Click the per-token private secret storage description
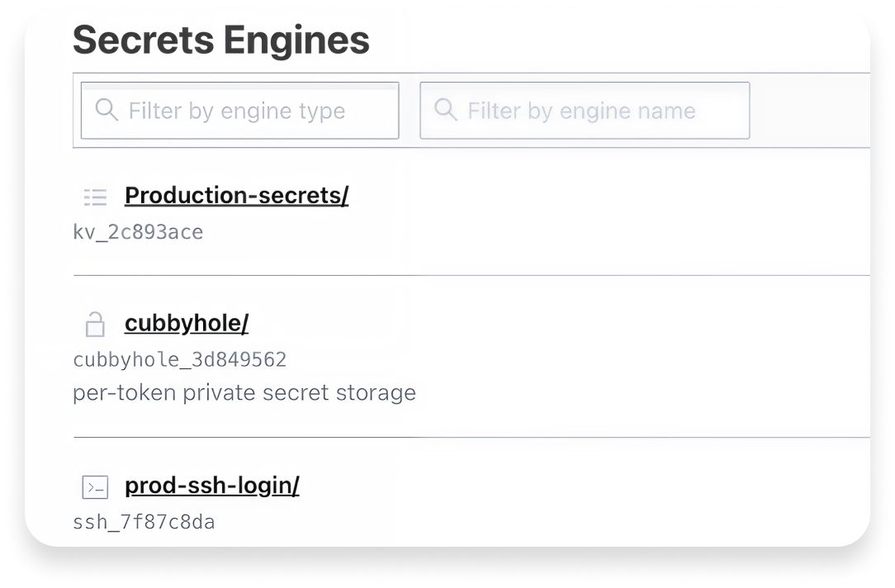 pyautogui.click(x=244, y=392)
